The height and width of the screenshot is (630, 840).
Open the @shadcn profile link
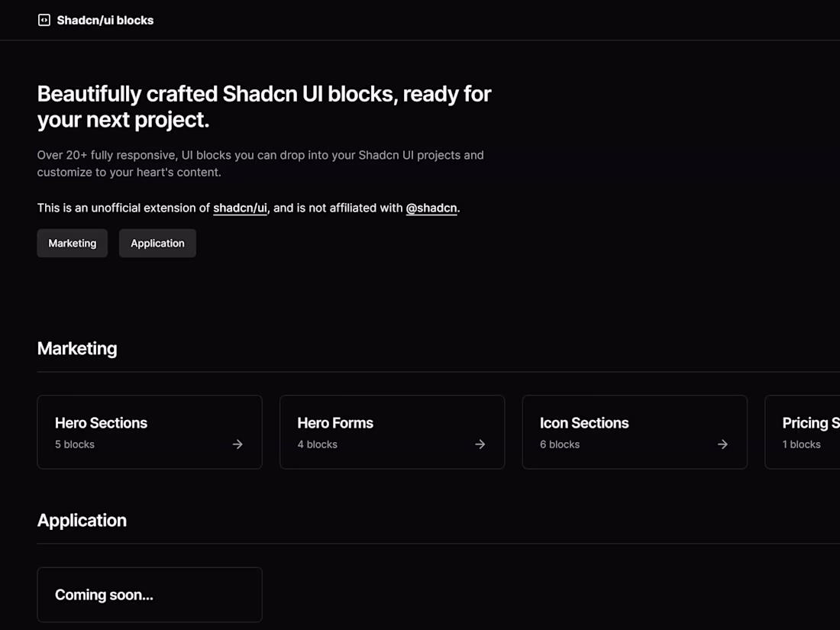pos(431,208)
